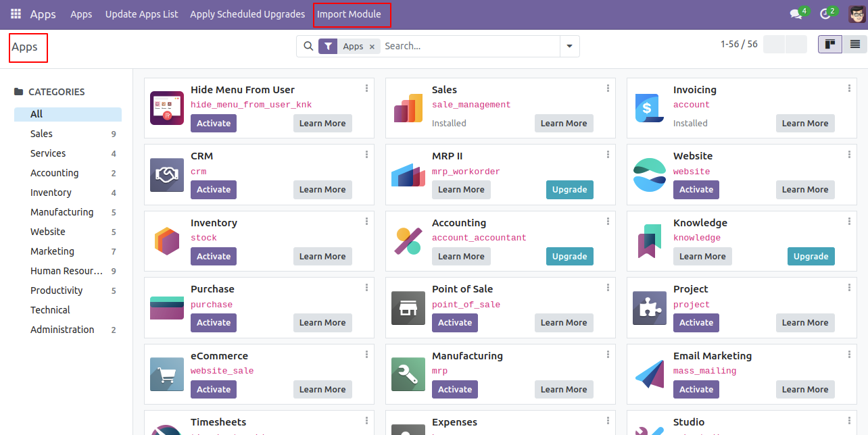Open the main apps grid menu icon
The height and width of the screenshot is (435, 868).
[16, 14]
